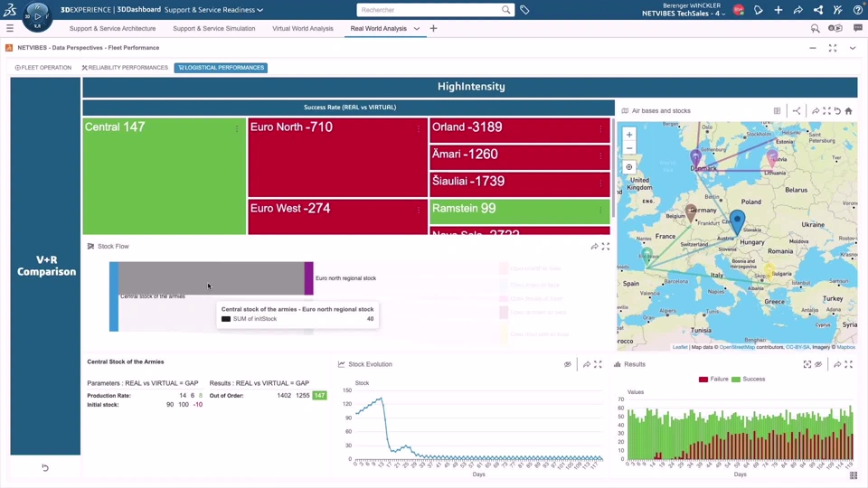
Task: Click in the Rechercher search field
Action: pyautogui.click(x=429, y=10)
